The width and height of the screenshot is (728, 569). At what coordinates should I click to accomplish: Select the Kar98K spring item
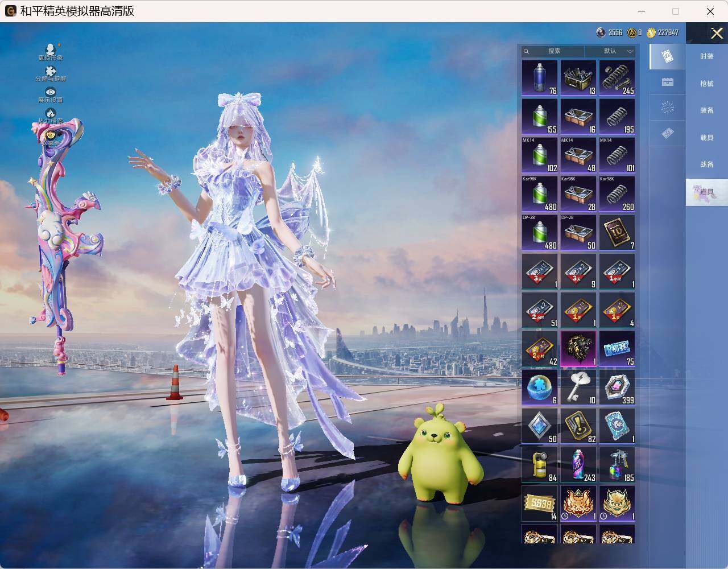tap(617, 193)
